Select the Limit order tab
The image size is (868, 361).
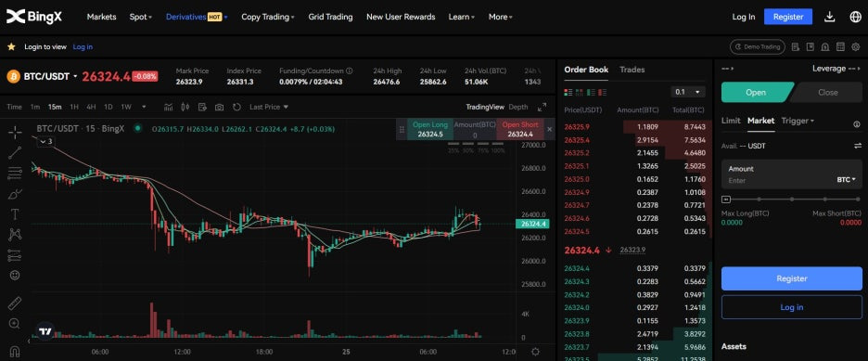coord(731,121)
